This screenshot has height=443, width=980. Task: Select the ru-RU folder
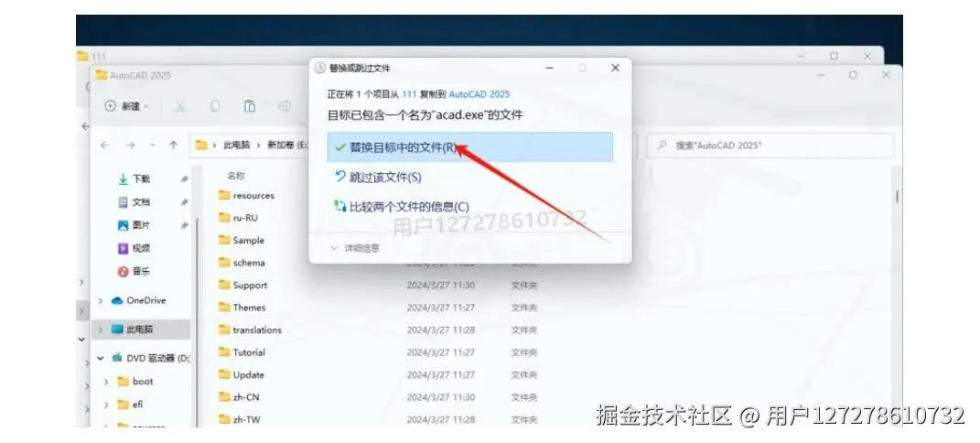click(x=245, y=218)
